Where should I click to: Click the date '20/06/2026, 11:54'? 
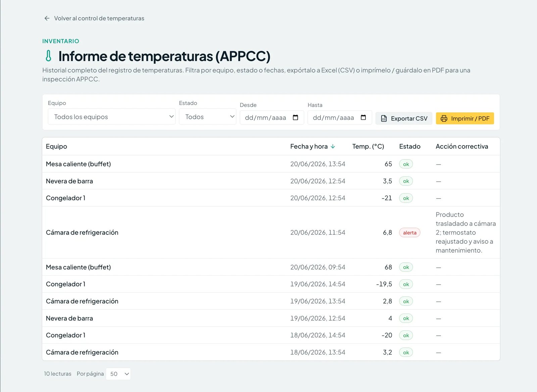point(318,232)
